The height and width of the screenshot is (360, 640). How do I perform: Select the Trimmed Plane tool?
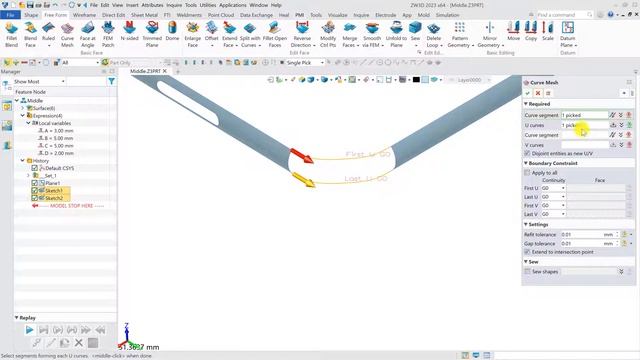click(152, 34)
